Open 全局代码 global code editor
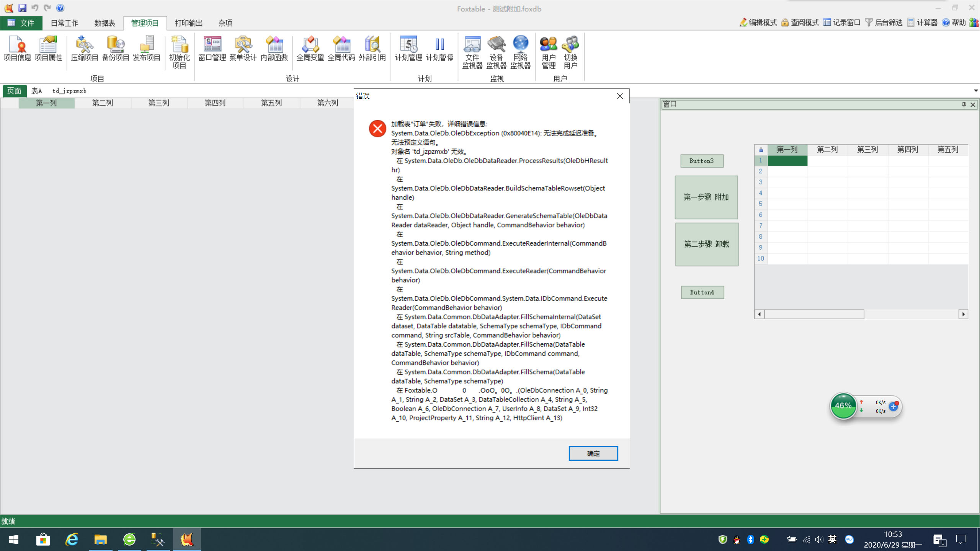The height and width of the screenshot is (551, 980). 341,49
